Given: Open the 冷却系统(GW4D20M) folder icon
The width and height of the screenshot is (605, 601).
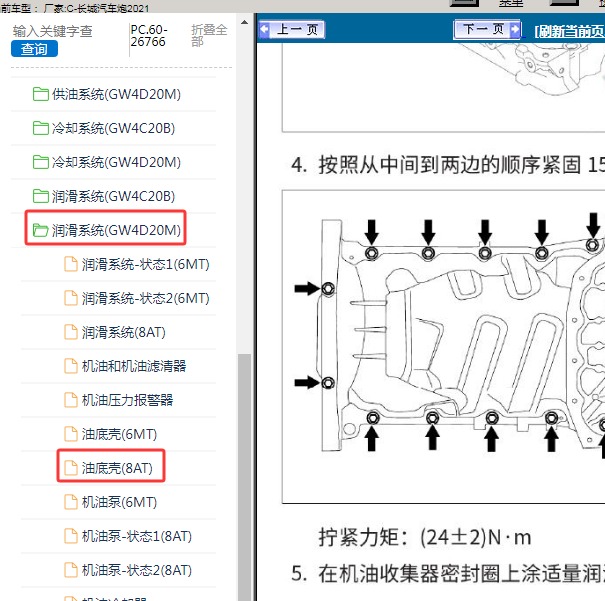Looking at the screenshot, I should click(x=41, y=162).
